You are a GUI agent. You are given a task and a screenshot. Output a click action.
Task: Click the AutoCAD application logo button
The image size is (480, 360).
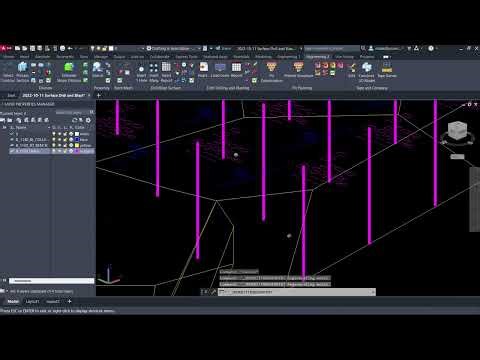coord(5,48)
